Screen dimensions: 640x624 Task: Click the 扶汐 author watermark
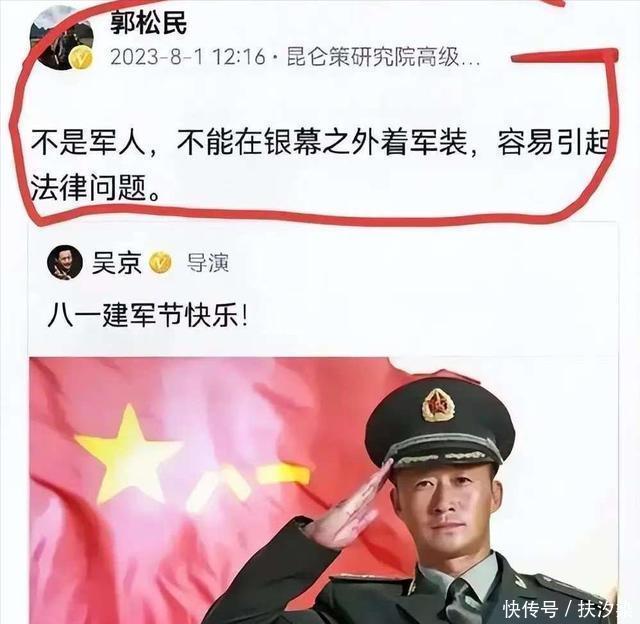tap(603, 610)
